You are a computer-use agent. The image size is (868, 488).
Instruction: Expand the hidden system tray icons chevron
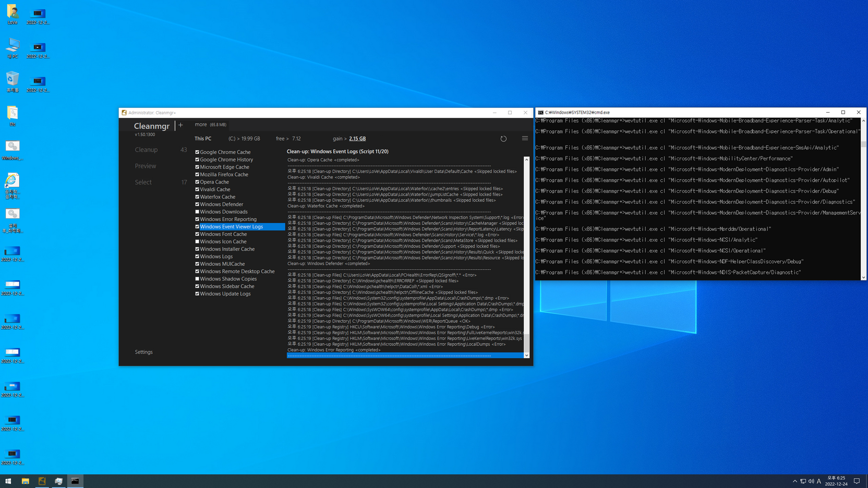pyautogui.click(x=794, y=481)
